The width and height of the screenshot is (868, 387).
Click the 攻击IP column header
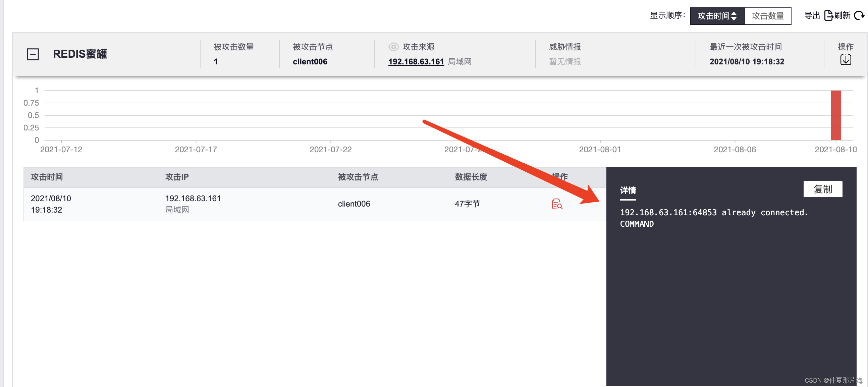click(176, 177)
